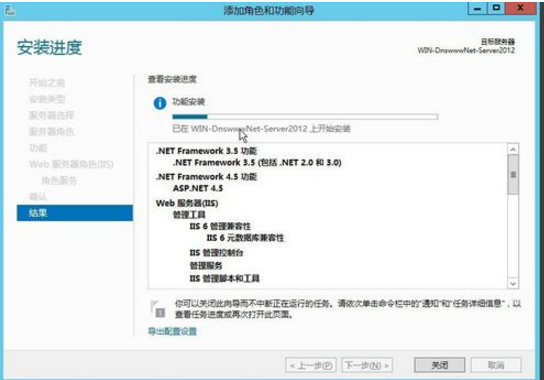Click the flag notification icon near the hint text
The height and width of the screenshot is (380, 544).
click(x=158, y=309)
